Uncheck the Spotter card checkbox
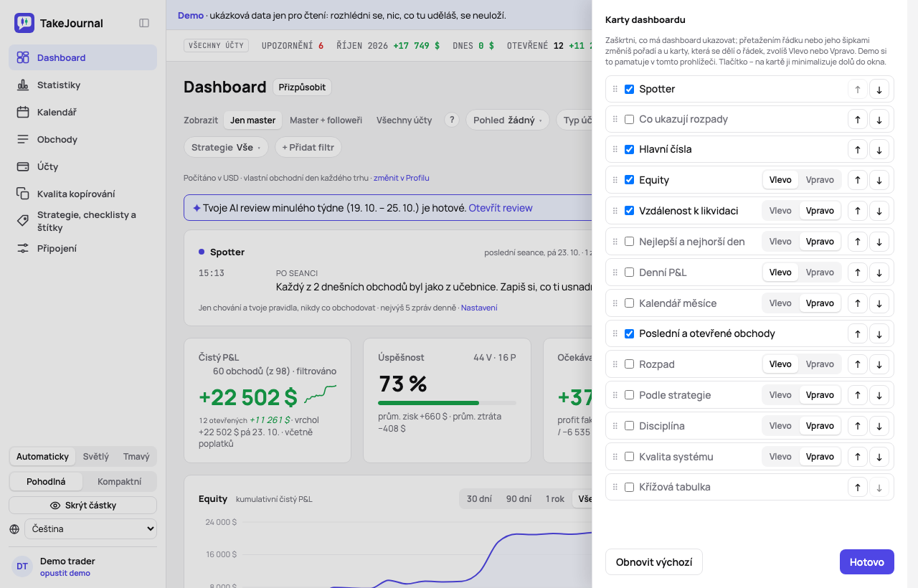The height and width of the screenshot is (588, 918). [x=629, y=89]
